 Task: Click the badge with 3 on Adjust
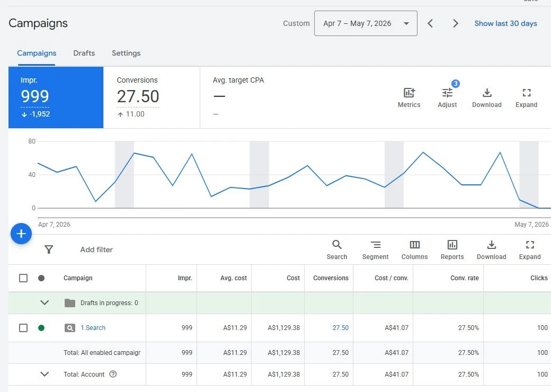pos(456,84)
